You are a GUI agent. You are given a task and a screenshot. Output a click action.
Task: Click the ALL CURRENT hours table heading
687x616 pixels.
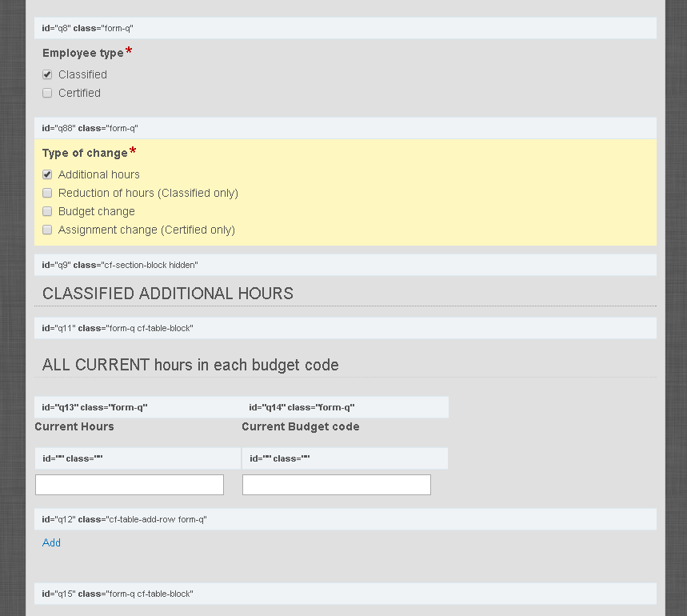coord(190,365)
